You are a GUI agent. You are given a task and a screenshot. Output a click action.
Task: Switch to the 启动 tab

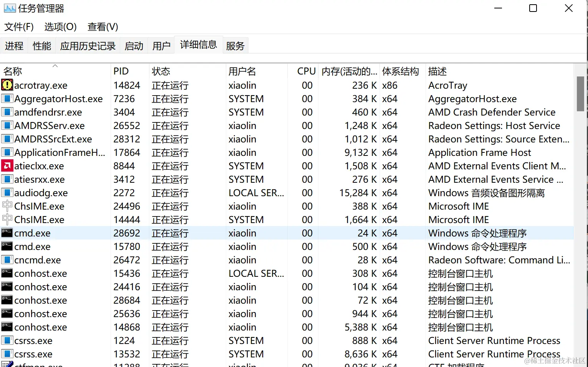click(x=134, y=46)
